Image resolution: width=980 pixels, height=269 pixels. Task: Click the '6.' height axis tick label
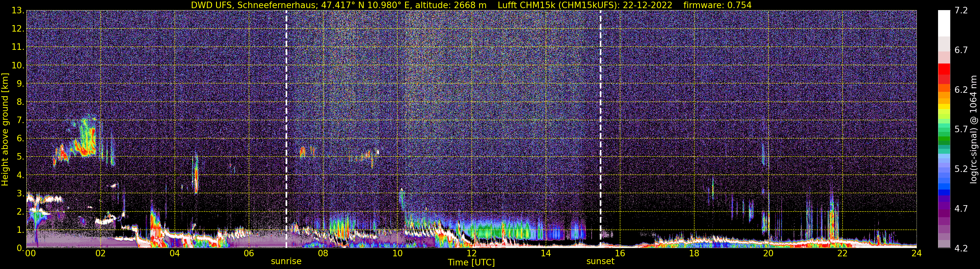tap(20, 139)
